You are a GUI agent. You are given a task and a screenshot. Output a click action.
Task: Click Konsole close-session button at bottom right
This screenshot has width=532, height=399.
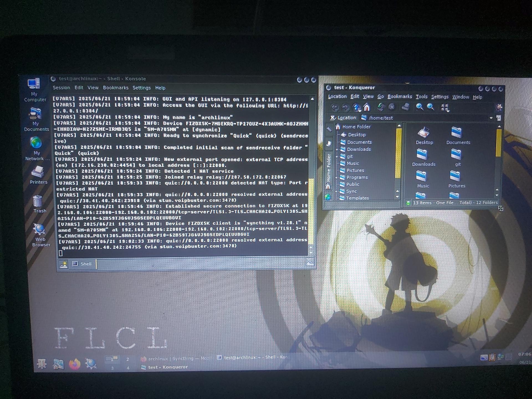(x=310, y=262)
